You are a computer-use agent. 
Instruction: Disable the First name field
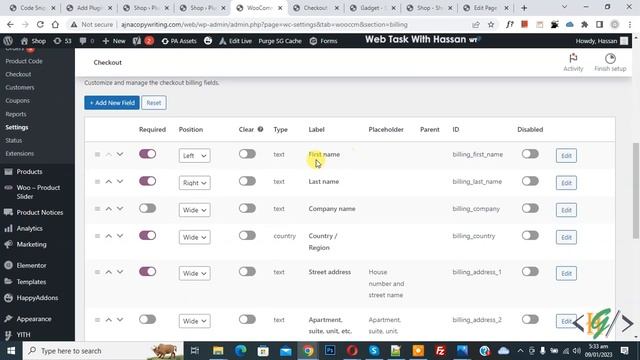(530, 154)
